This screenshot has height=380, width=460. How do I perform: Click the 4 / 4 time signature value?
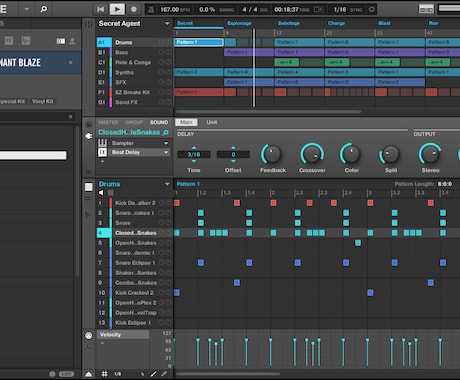[250, 9]
